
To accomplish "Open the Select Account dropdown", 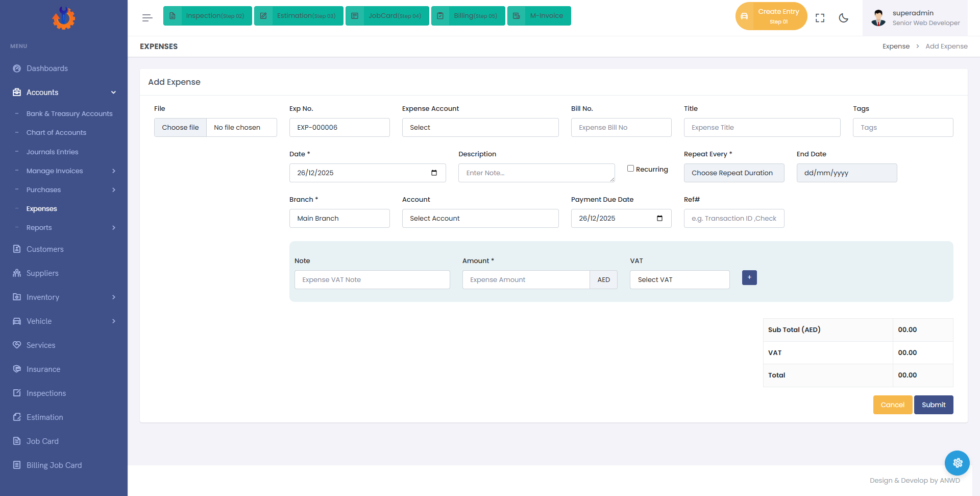I will [480, 218].
